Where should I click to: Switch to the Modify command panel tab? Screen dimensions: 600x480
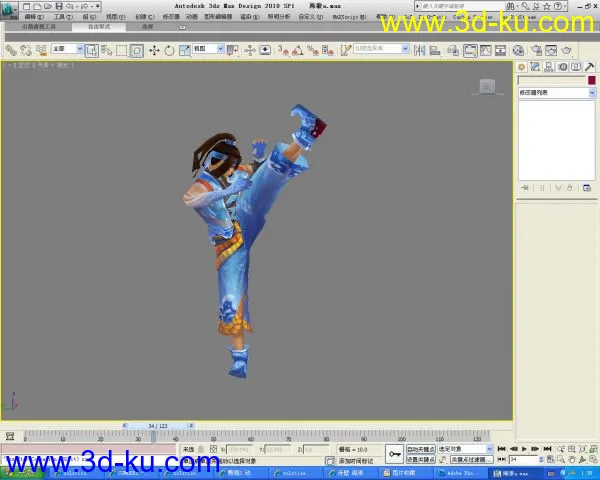(535, 67)
